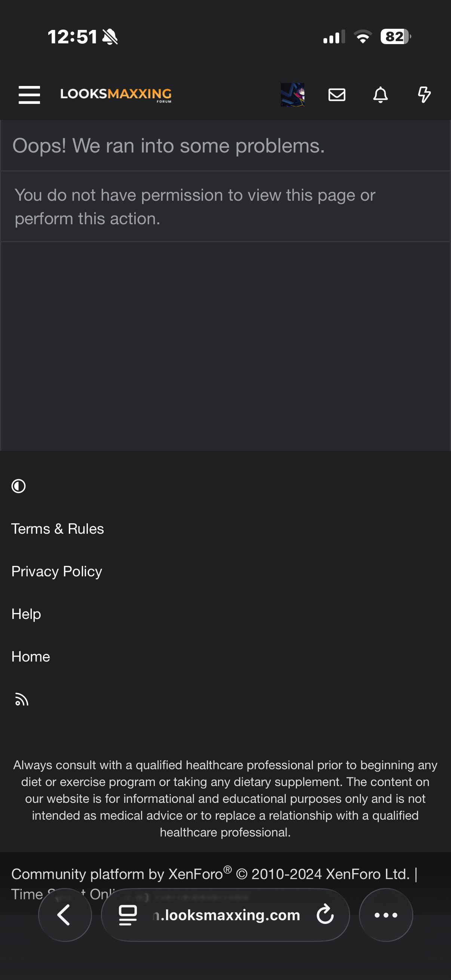Open the Terms & Rules page
451x980 pixels.
point(58,529)
